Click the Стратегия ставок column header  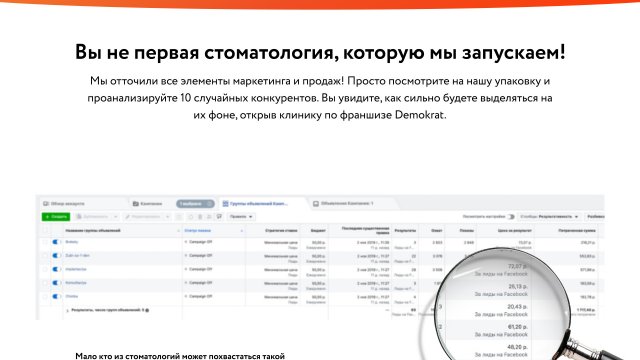click(281, 231)
